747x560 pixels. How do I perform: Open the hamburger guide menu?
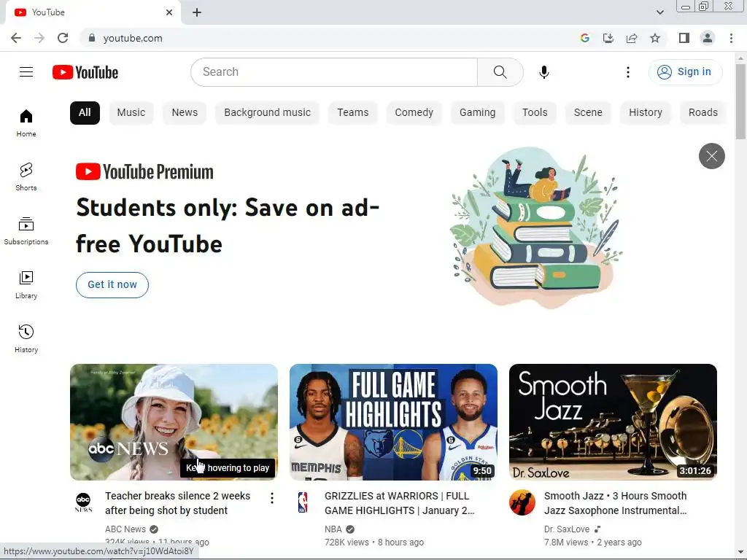coord(26,72)
